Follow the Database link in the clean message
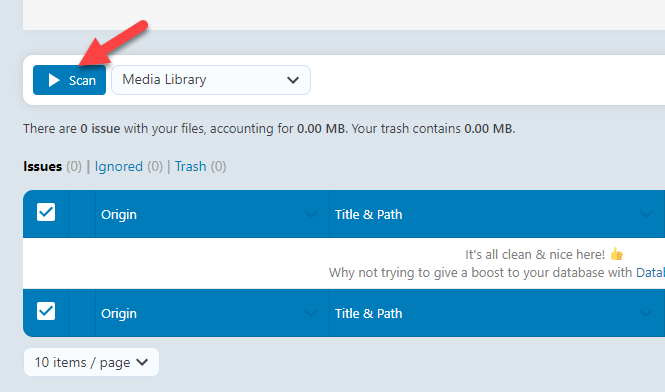This screenshot has height=392, width=665. pyautogui.click(x=651, y=272)
